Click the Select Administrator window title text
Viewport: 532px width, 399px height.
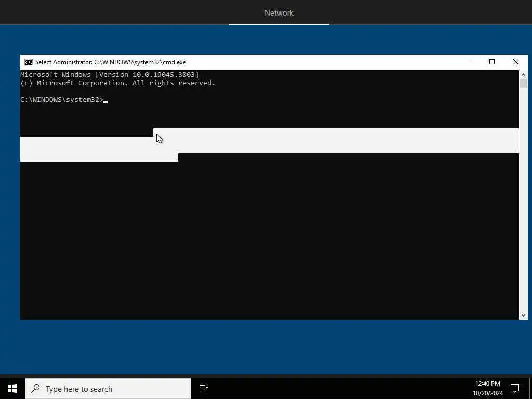click(x=111, y=62)
